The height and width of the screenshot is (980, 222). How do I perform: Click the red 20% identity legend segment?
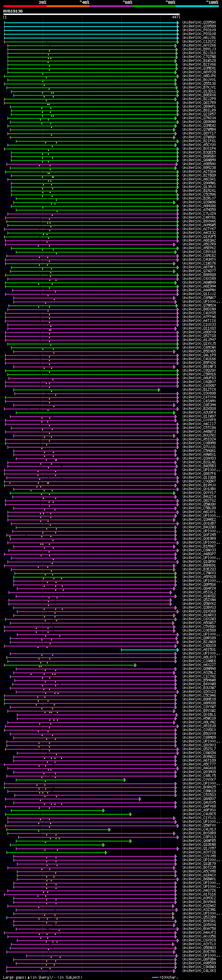25,6
